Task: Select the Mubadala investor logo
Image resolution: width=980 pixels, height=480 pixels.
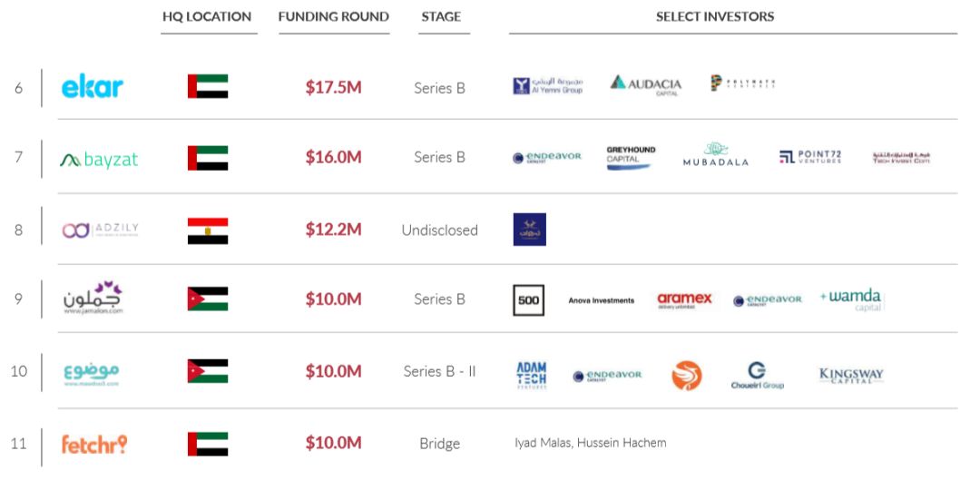Action: click(x=717, y=156)
